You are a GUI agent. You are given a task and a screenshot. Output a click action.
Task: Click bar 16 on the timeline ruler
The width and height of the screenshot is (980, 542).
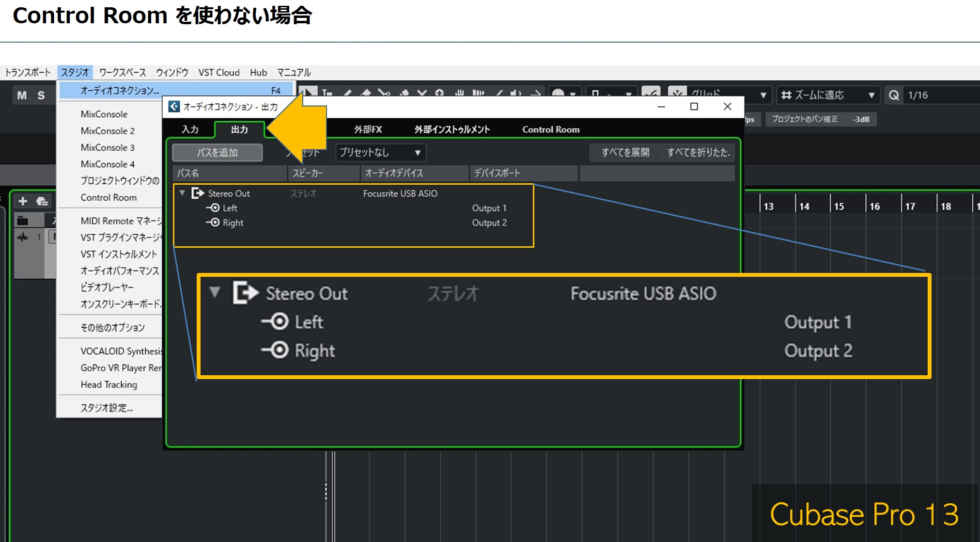(874, 206)
